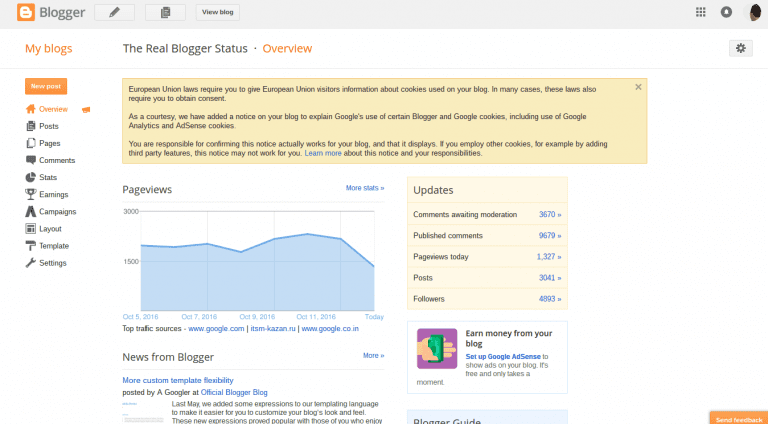The width and height of the screenshot is (768, 424).
Task: Open the Earnings sidebar item
Action: click(x=54, y=194)
